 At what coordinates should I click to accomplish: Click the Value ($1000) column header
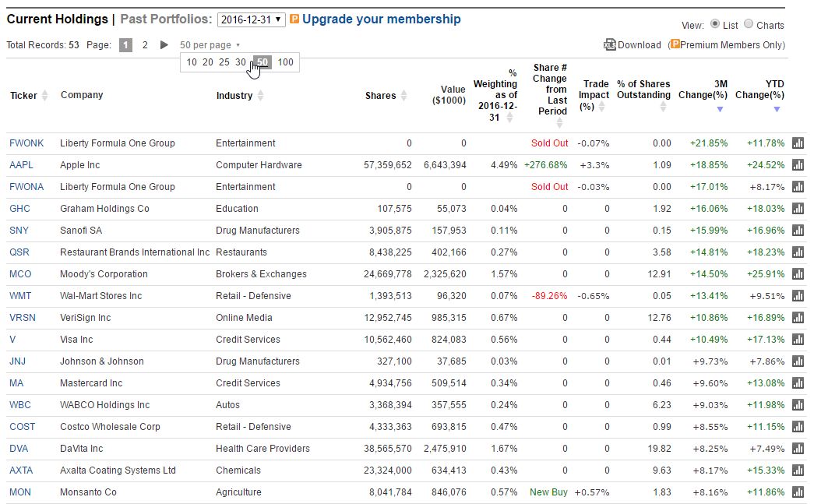pos(449,95)
